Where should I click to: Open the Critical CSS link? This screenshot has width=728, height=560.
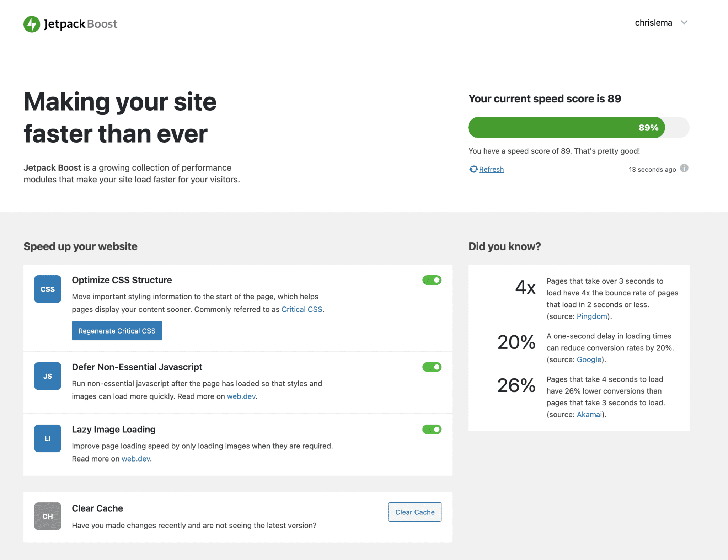(302, 309)
